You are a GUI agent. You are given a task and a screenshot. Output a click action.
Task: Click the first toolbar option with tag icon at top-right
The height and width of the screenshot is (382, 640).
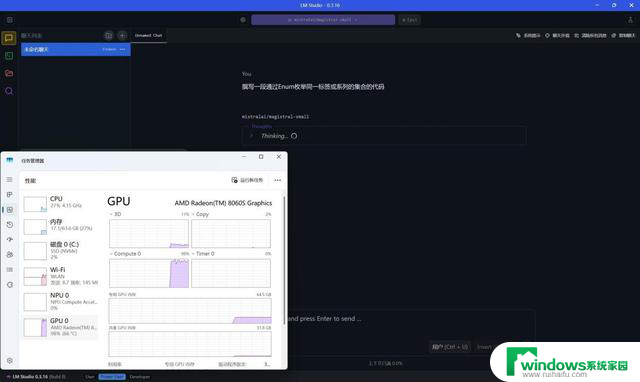pos(528,36)
